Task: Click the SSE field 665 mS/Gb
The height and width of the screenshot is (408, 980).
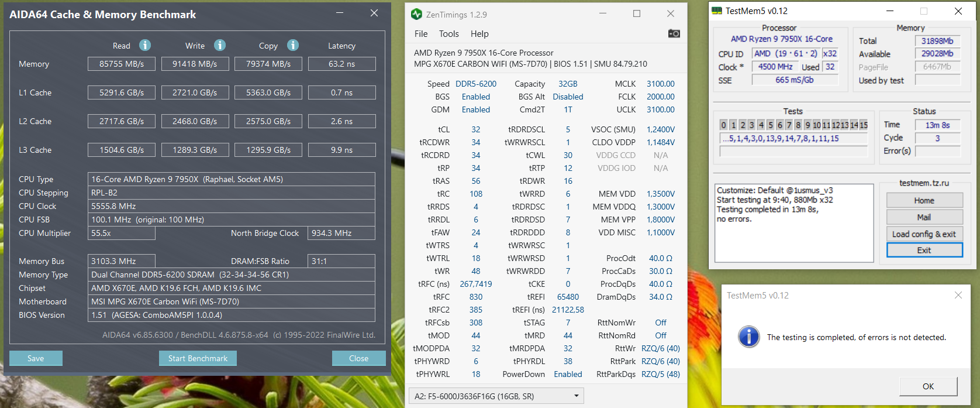Action: click(795, 80)
